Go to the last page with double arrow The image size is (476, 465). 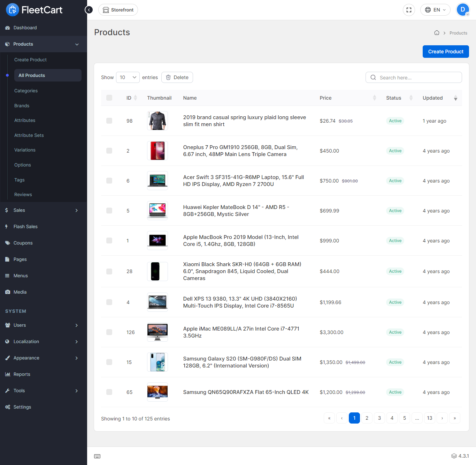[455, 418]
